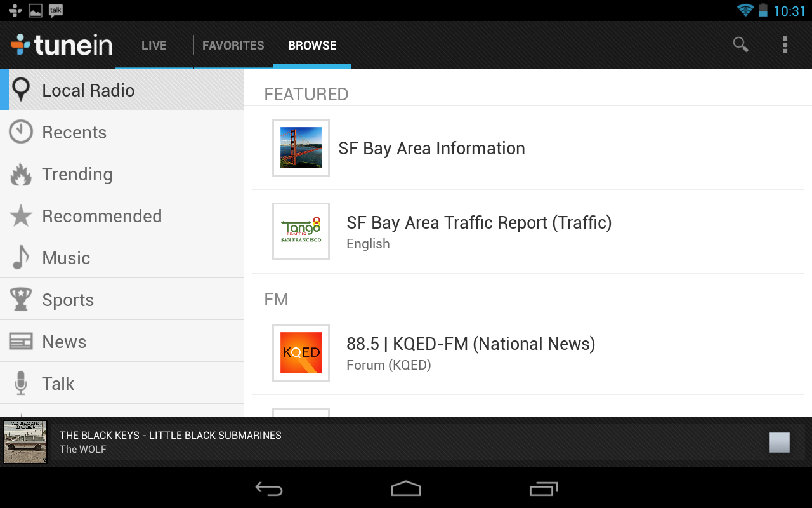
Task: Tap the Tango Traffic San Francisco logo
Action: click(x=301, y=231)
